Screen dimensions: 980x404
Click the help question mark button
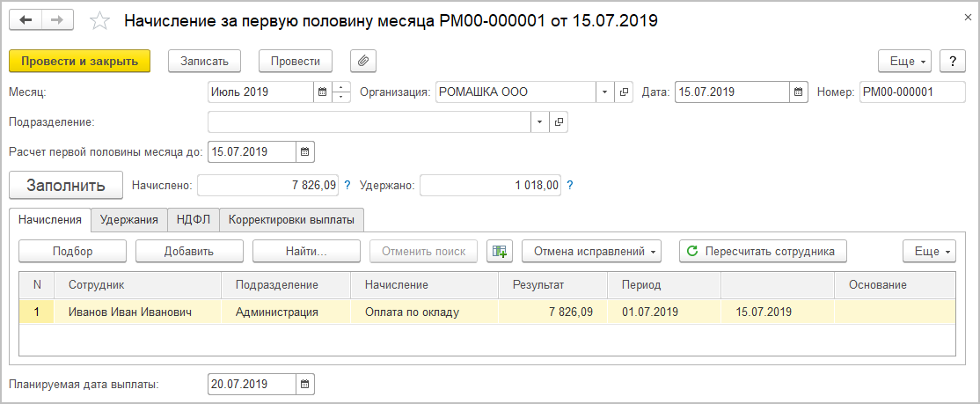tap(953, 61)
